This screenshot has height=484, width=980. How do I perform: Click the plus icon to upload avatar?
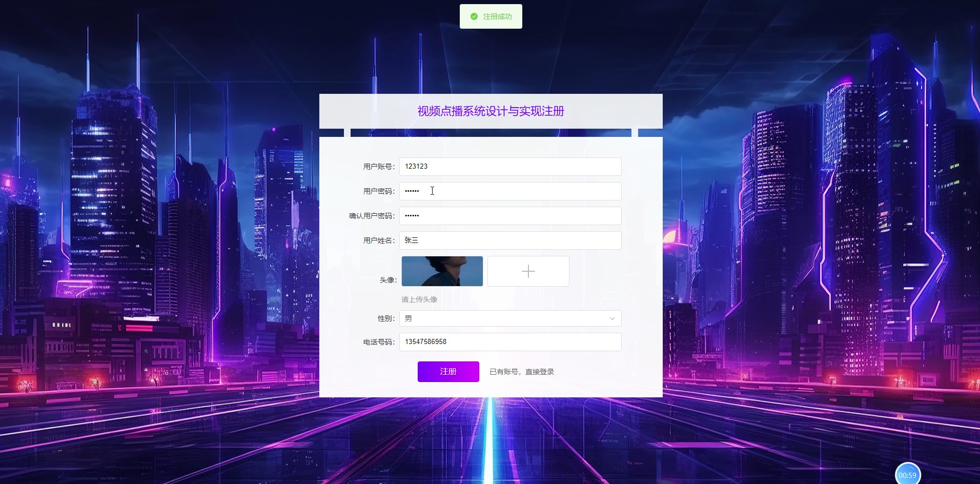pos(528,271)
